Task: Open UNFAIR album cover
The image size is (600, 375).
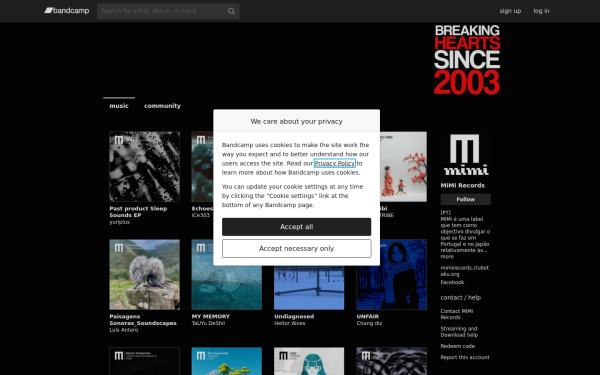Action: pyautogui.click(x=403, y=274)
